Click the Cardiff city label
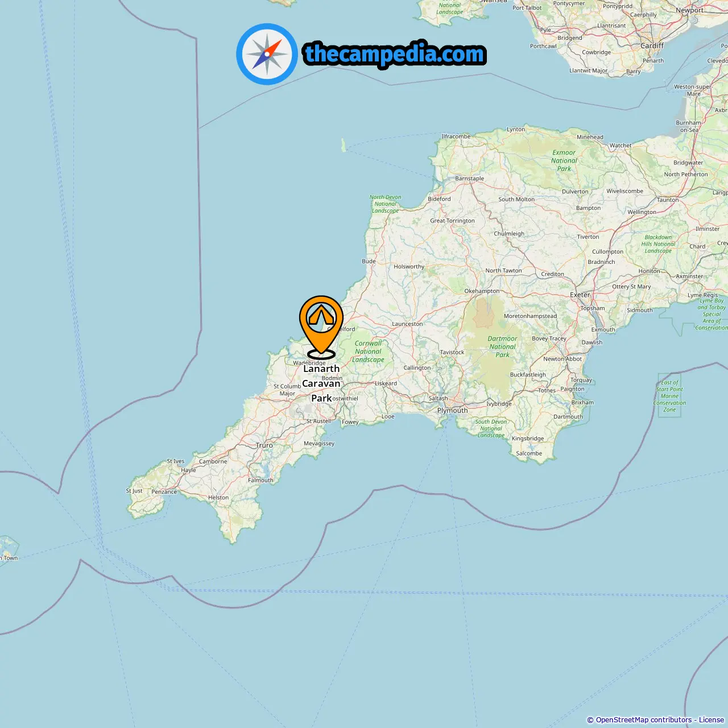728x728 pixels. tap(652, 45)
